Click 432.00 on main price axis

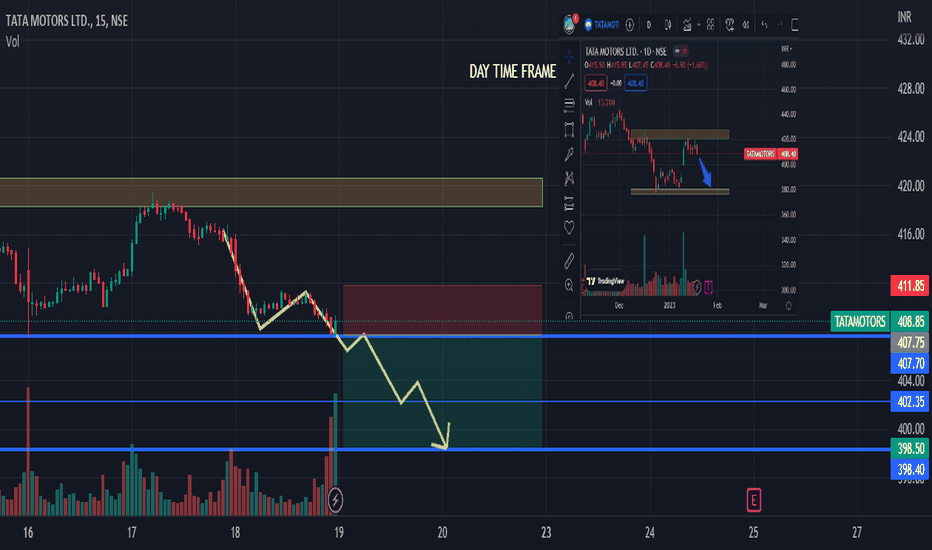911,40
